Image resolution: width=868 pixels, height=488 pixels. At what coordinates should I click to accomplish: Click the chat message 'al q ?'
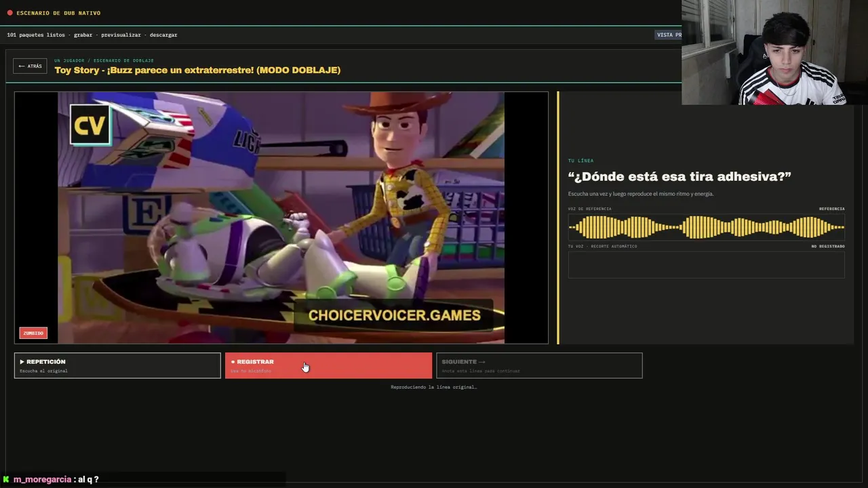(x=88, y=479)
